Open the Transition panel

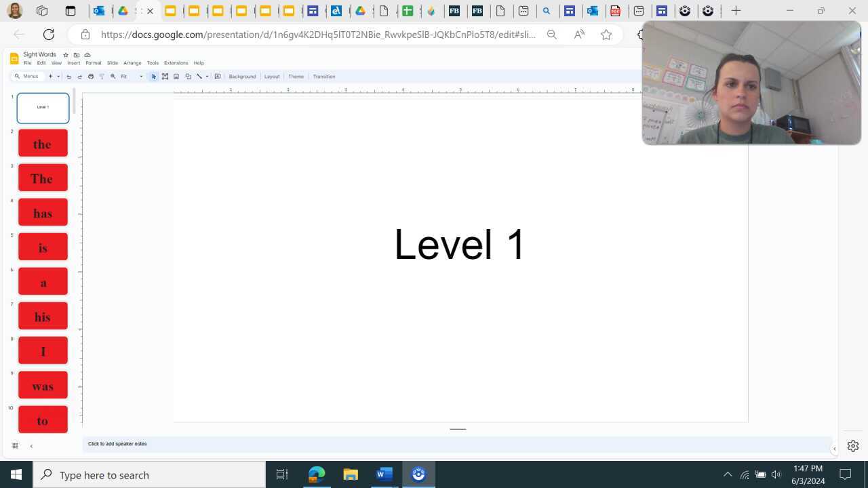click(x=323, y=76)
